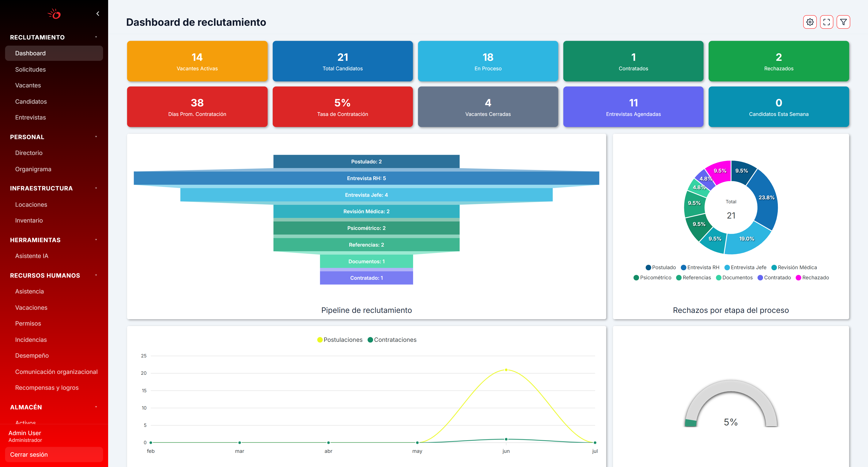Viewport: 868px width, 467px height.
Task: Click the fullscreen expand icon
Action: coord(827,22)
